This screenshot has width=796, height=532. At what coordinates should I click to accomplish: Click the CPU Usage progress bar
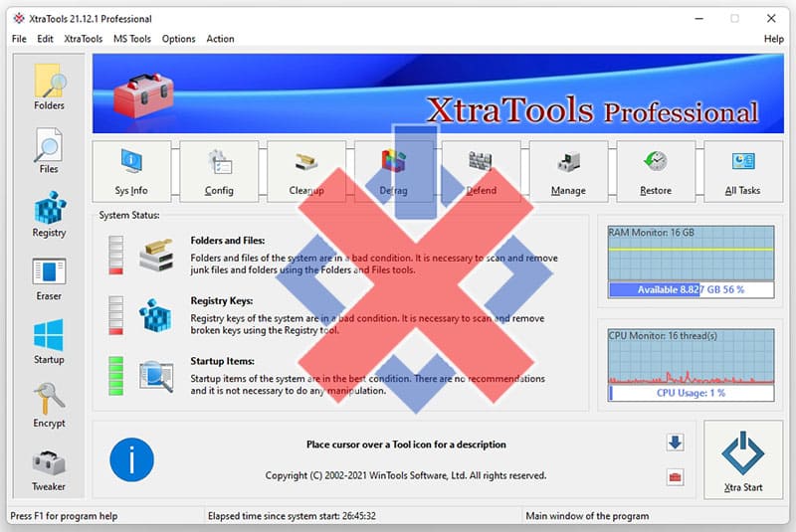point(691,393)
